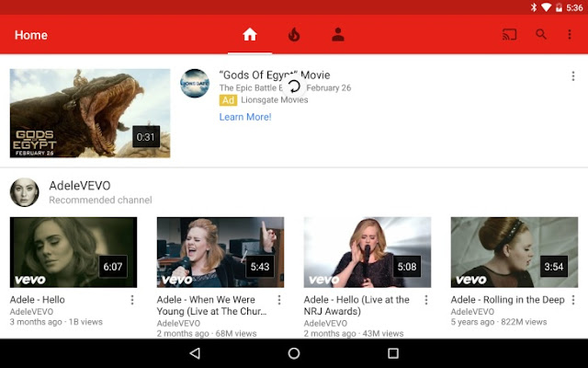Tap the Android recent apps square
588x368 pixels.
[393, 353]
